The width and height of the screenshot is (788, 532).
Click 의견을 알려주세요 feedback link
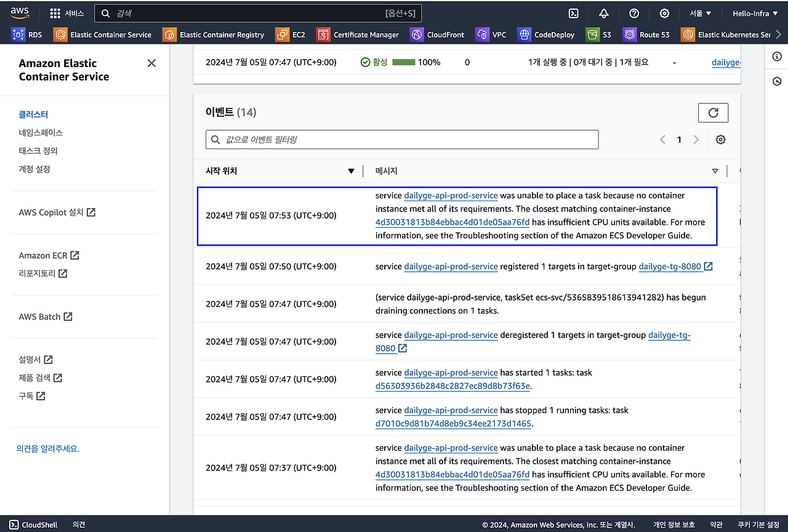[x=48, y=449]
